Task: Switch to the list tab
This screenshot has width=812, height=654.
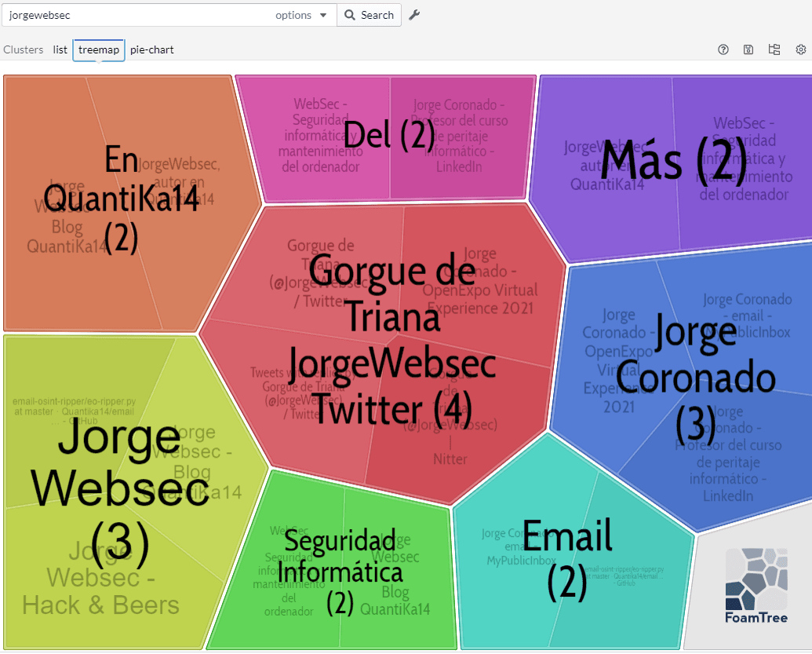Action: pos(60,49)
